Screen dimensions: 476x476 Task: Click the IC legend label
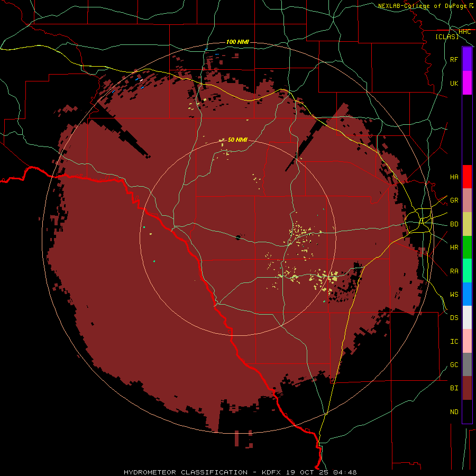(454, 341)
